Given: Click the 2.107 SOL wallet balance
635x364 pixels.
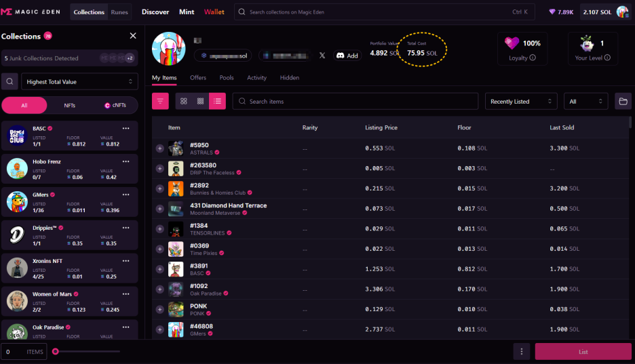Looking at the screenshot, I should coord(597,12).
